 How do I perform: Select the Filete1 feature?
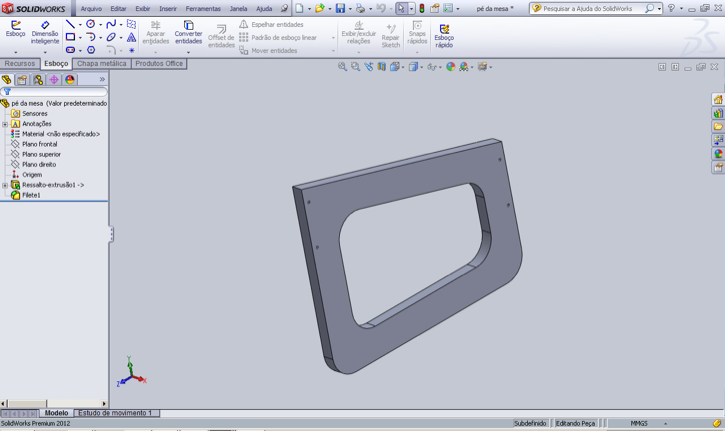(x=31, y=195)
